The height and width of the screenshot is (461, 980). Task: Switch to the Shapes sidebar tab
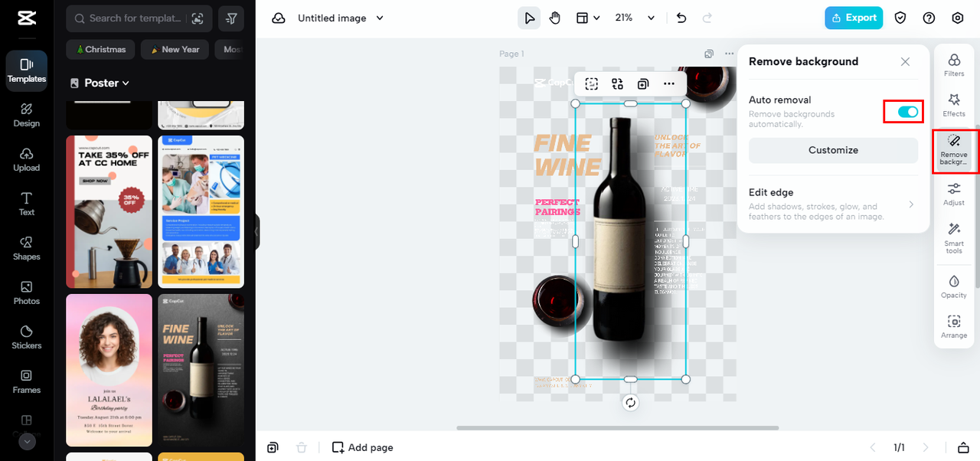[26, 247]
